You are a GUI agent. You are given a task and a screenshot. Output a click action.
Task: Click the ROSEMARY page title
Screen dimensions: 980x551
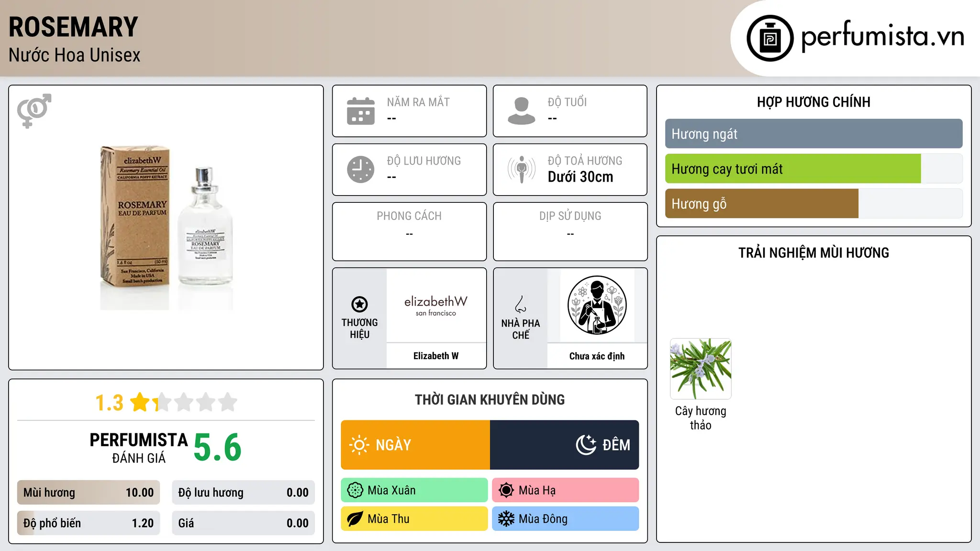tap(73, 27)
